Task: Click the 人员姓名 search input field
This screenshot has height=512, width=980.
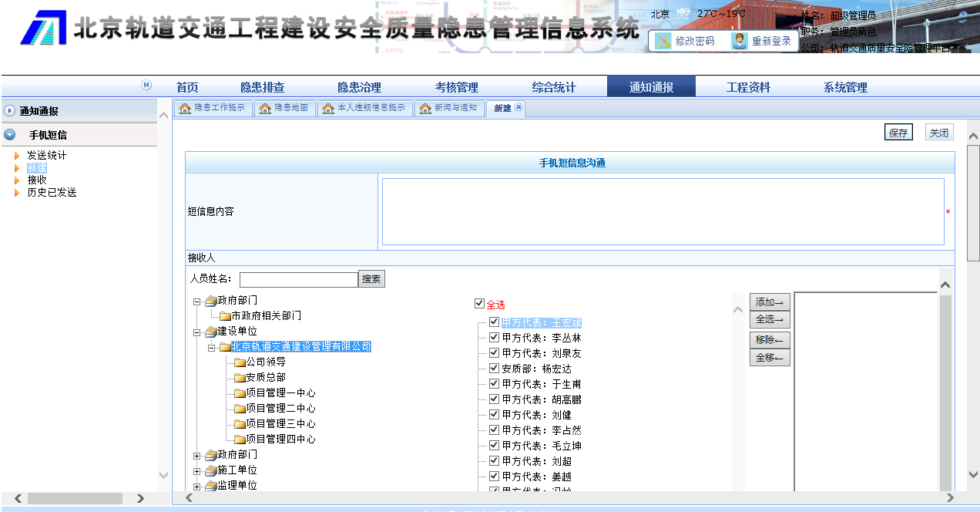Action: click(298, 279)
